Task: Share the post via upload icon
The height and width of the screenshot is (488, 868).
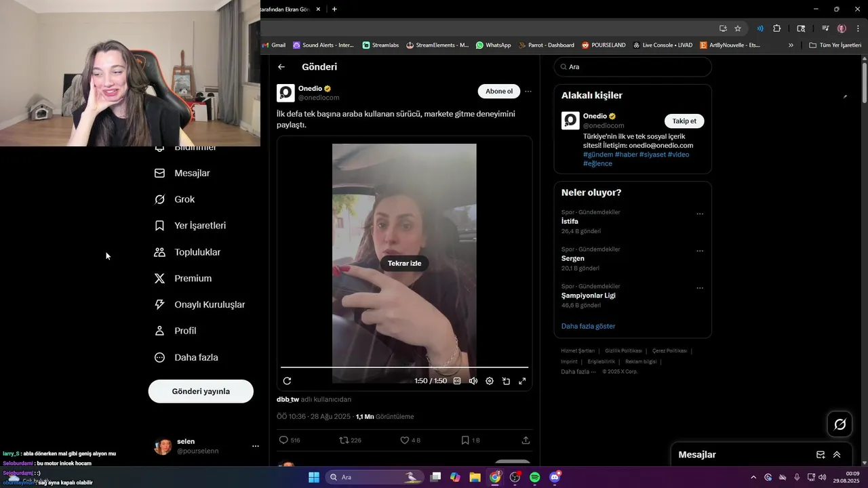Action: point(526,440)
